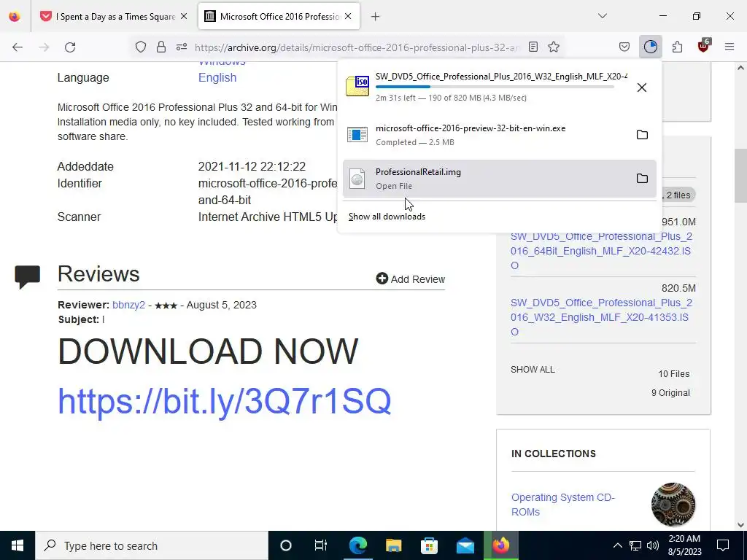Open the bit.ly/3Q7r1SQ link in review
Screen dimensions: 747x560
[225, 402]
